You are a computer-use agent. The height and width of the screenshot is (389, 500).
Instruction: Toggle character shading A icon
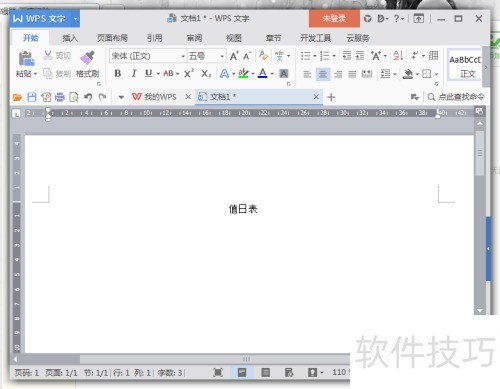coord(284,73)
